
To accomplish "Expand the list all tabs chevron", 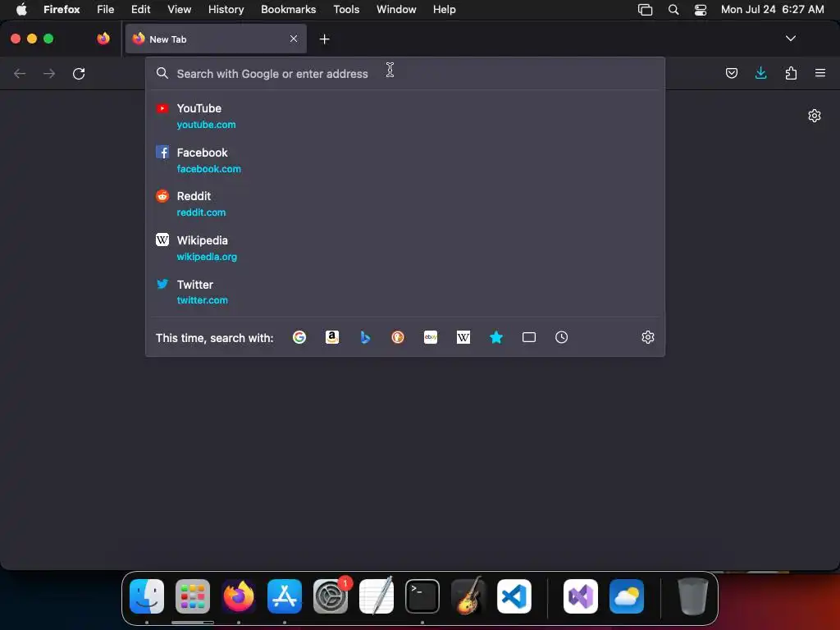I will (x=790, y=39).
